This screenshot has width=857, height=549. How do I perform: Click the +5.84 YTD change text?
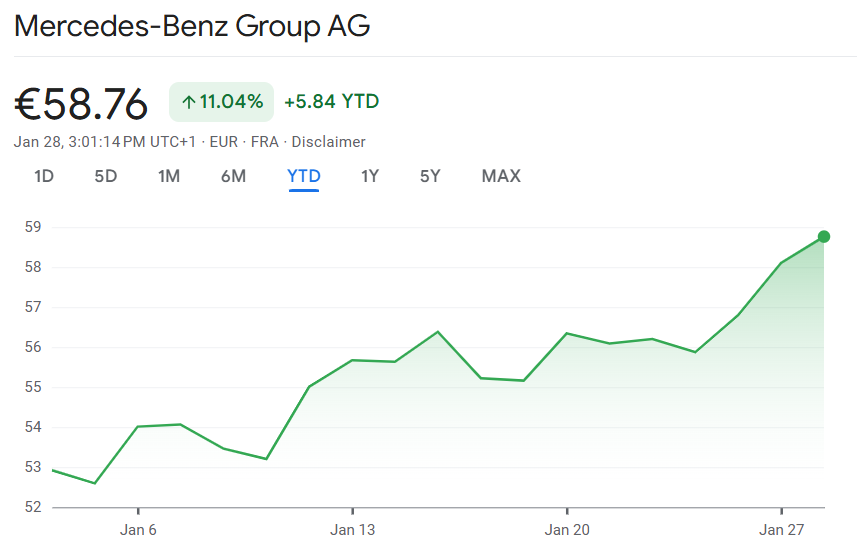coord(332,102)
